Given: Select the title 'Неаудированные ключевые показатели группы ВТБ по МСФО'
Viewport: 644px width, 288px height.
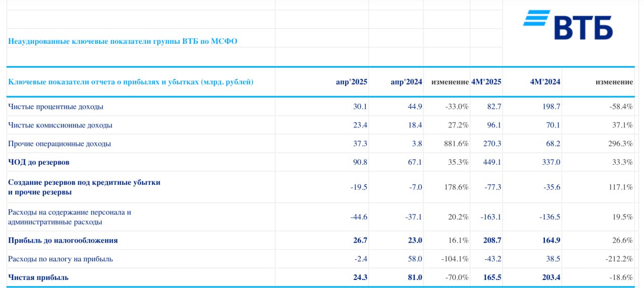Looking at the screenshot, I should pos(123,41).
